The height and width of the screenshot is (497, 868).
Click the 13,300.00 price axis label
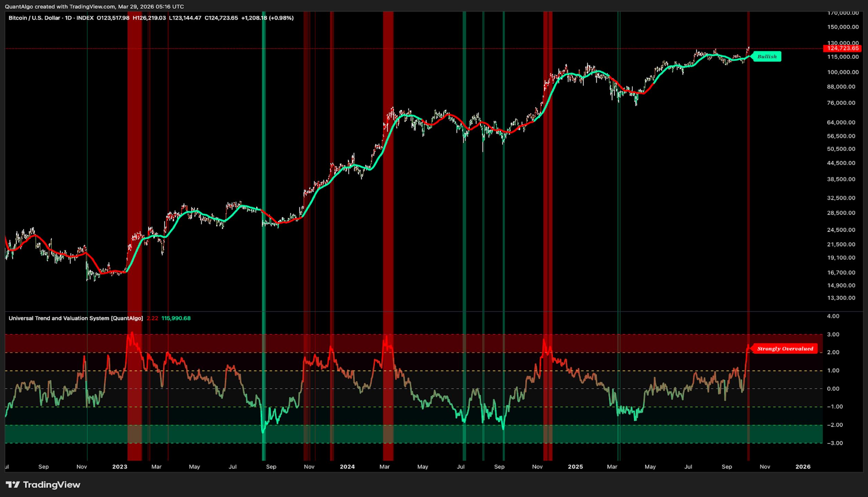[841, 298]
